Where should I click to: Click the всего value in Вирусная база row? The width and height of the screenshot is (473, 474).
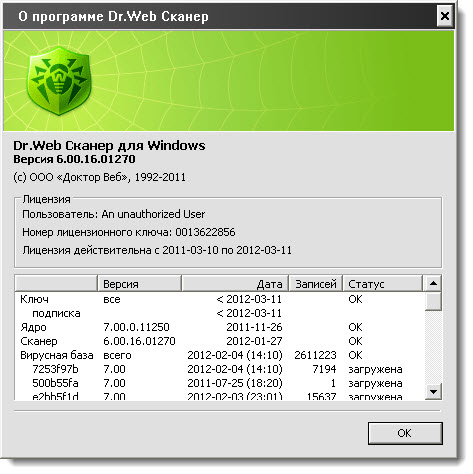click(x=117, y=355)
